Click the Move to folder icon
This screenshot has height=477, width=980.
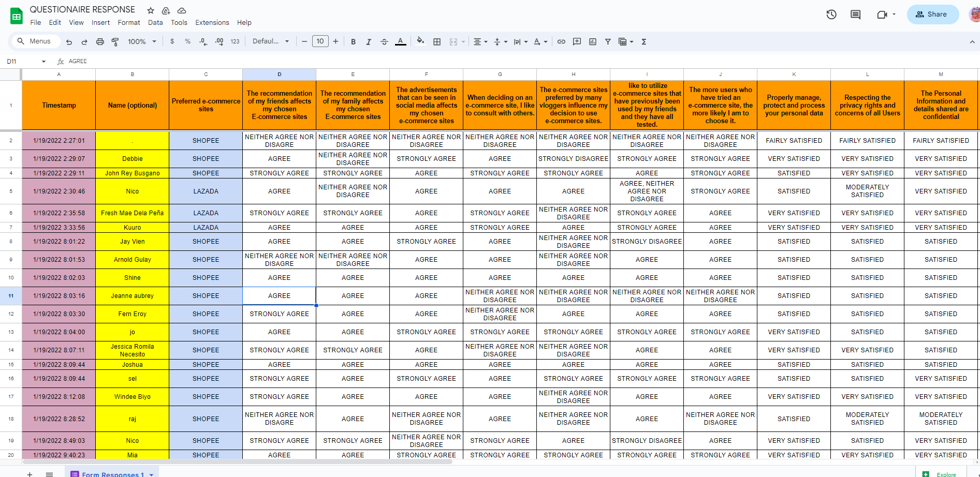coord(166,10)
